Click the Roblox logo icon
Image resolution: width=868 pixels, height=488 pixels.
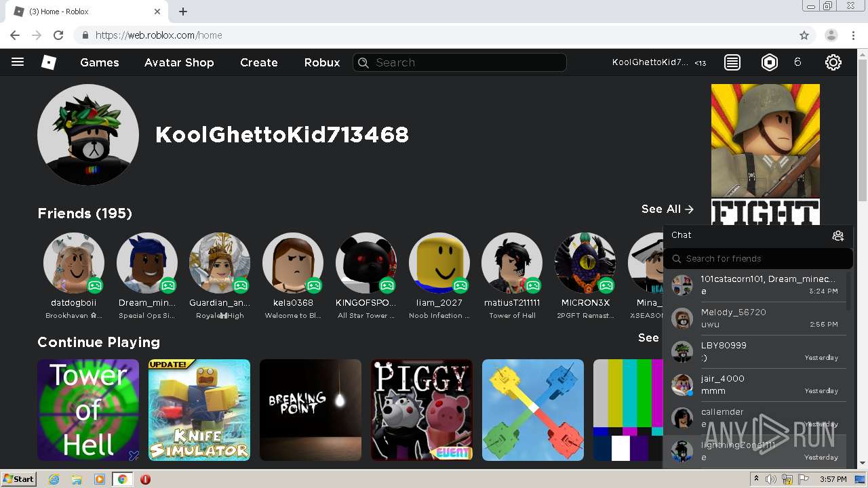[49, 62]
